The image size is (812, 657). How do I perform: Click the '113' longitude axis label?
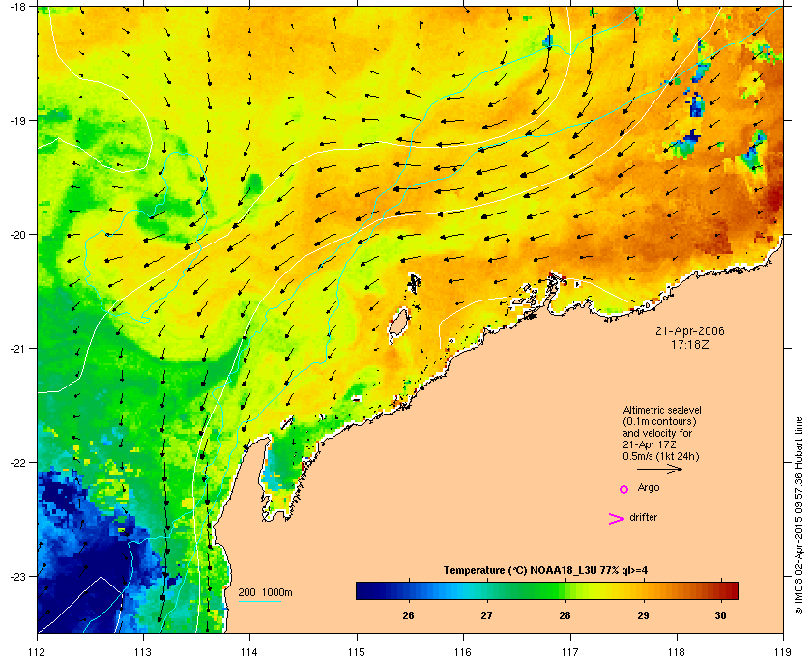pyautogui.click(x=143, y=652)
